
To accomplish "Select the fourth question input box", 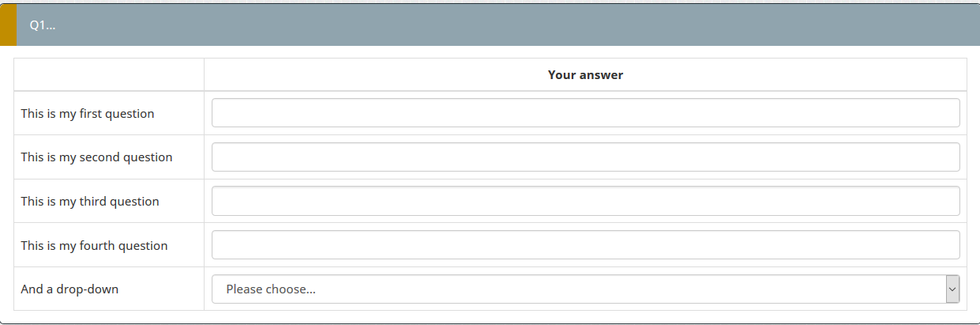I will (x=585, y=245).
